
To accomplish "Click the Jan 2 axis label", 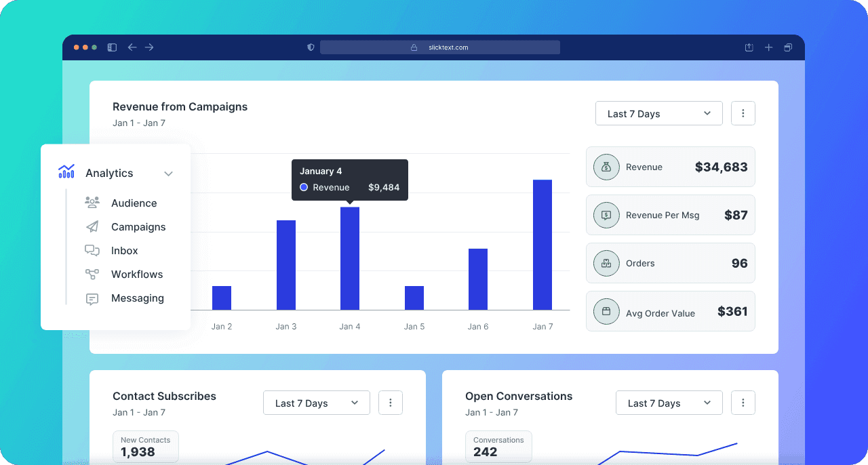I will 222,326.
